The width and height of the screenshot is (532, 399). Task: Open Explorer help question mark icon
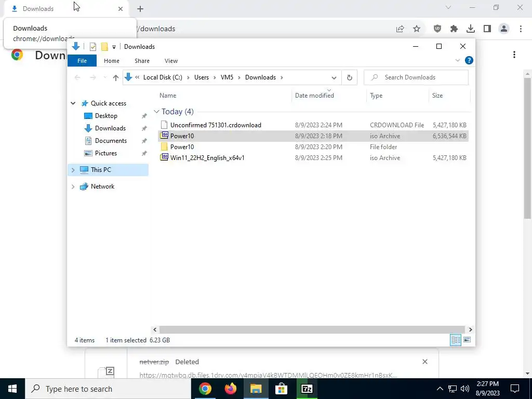[x=469, y=60]
